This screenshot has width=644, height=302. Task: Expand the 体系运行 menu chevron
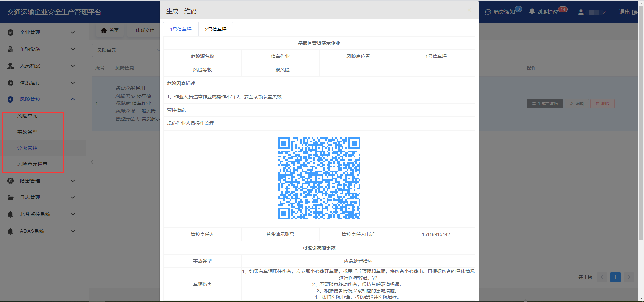point(73,83)
